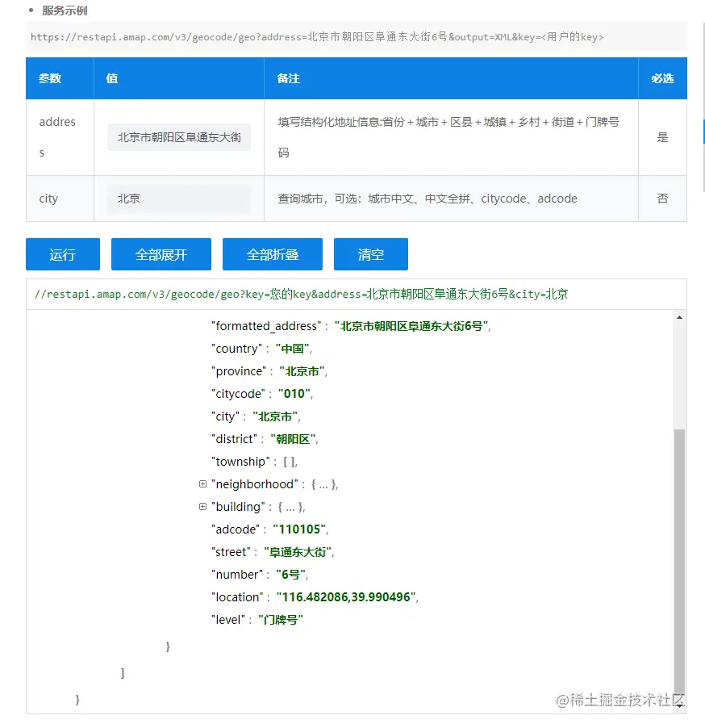705x728 pixels.
Task: Click the "province" value 北京市
Action: click(x=302, y=371)
